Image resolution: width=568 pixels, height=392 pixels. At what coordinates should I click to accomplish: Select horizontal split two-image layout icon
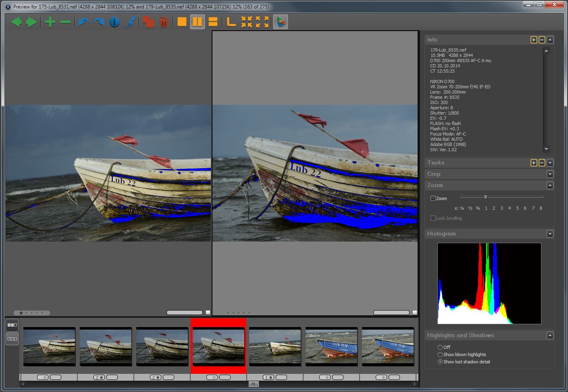(213, 22)
